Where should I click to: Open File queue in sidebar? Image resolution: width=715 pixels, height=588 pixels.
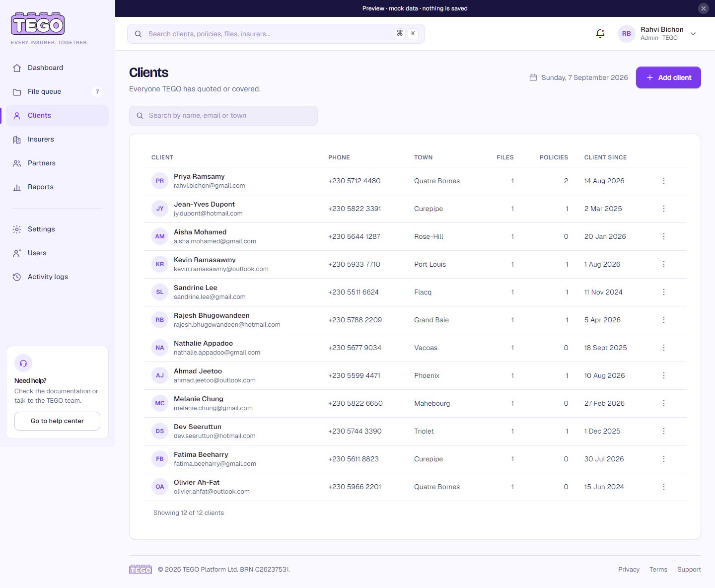coord(58,92)
